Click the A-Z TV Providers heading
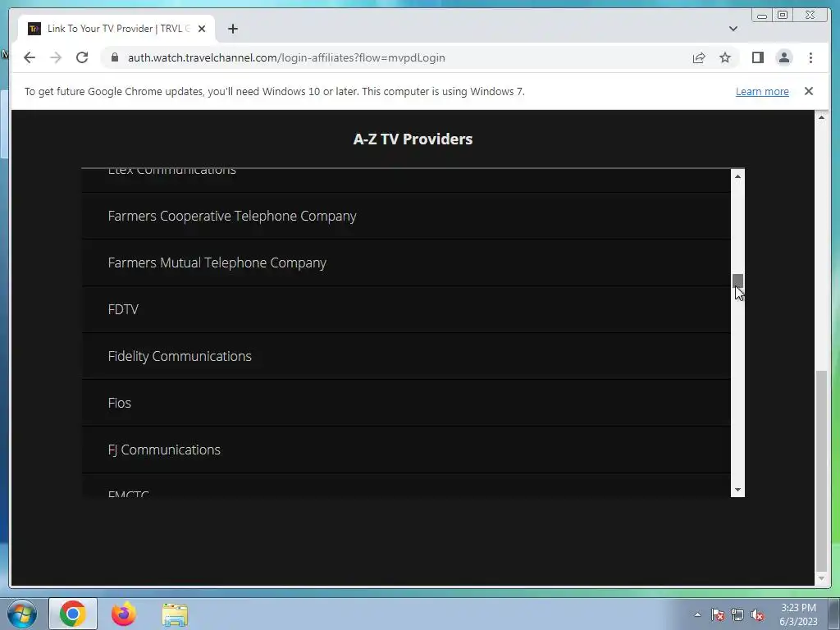 tap(413, 139)
